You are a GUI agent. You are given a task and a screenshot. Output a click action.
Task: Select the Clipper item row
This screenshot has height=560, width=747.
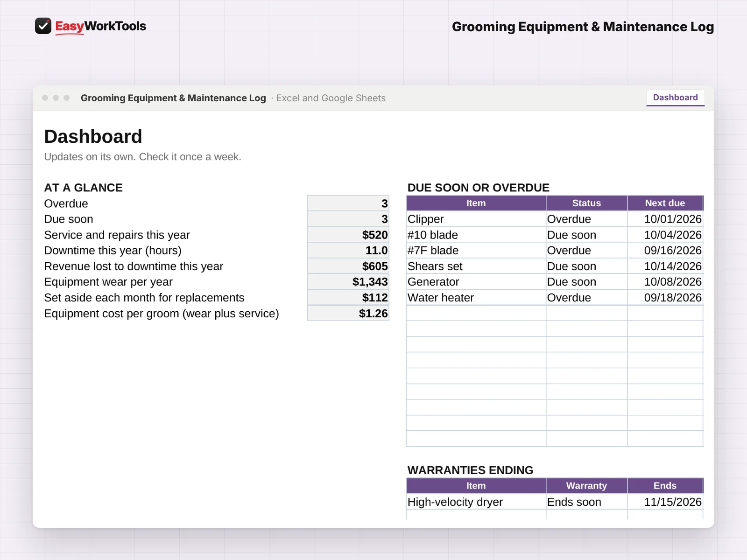click(555, 219)
